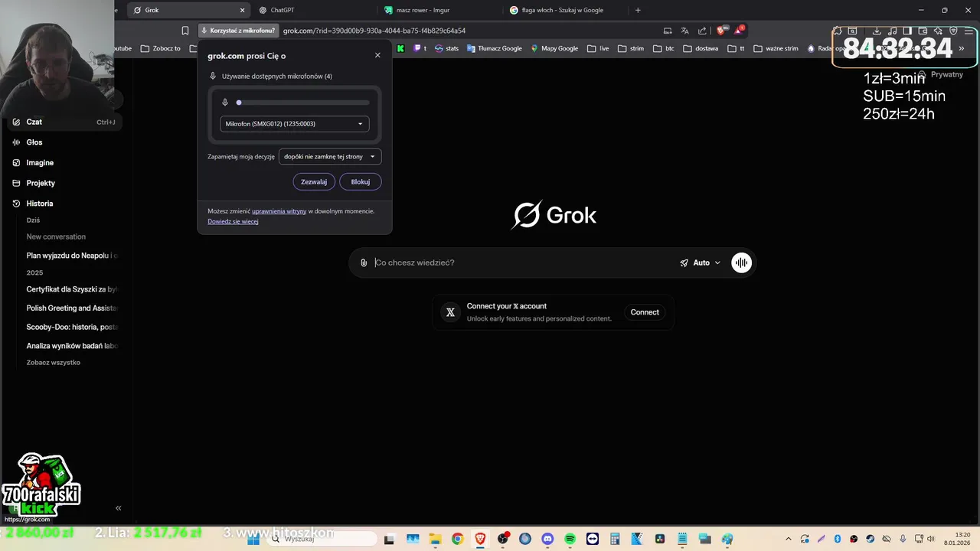Open the Czat section in sidebar
Image resolution: width=980 pixels, height=551 pixels.
(x=64, y=122)
